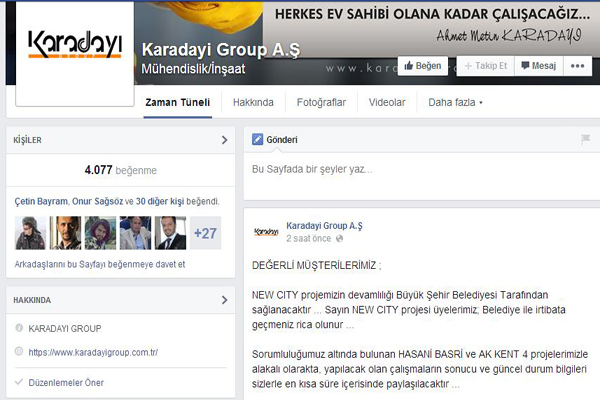
Task: Open the '30 diğer kişi' link
Action: pyautogui.click(x=160, y=201)
